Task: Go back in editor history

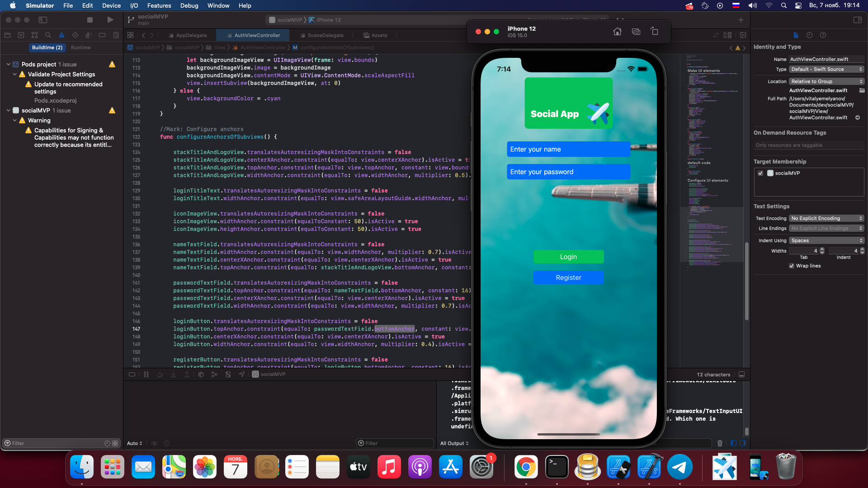Action: 143,35
